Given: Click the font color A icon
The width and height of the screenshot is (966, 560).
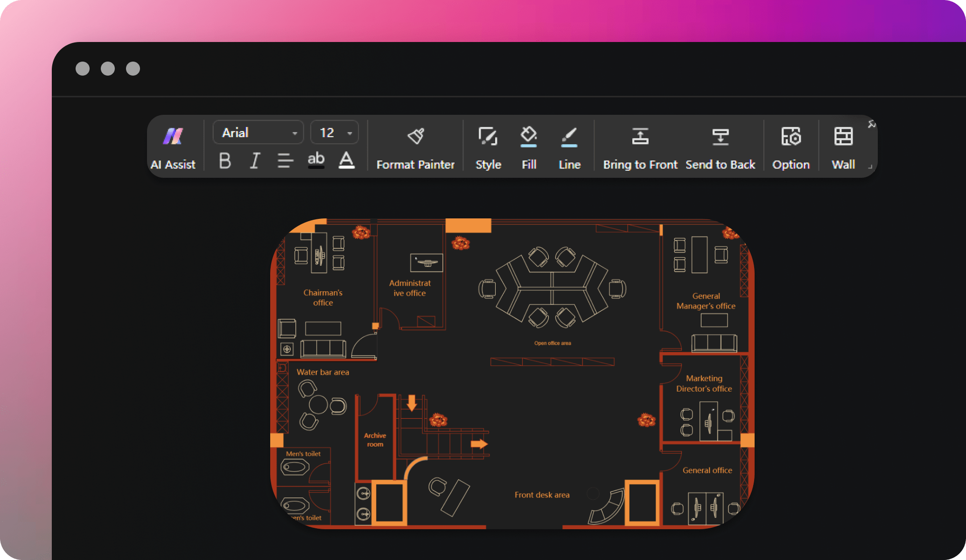Looking at the screenshot, I should point(346,160).
